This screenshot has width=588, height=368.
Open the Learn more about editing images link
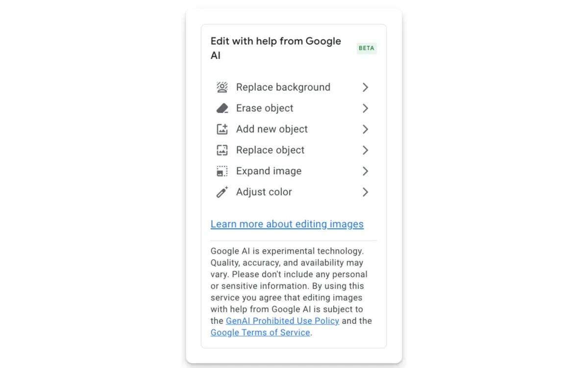coord(287,224)
